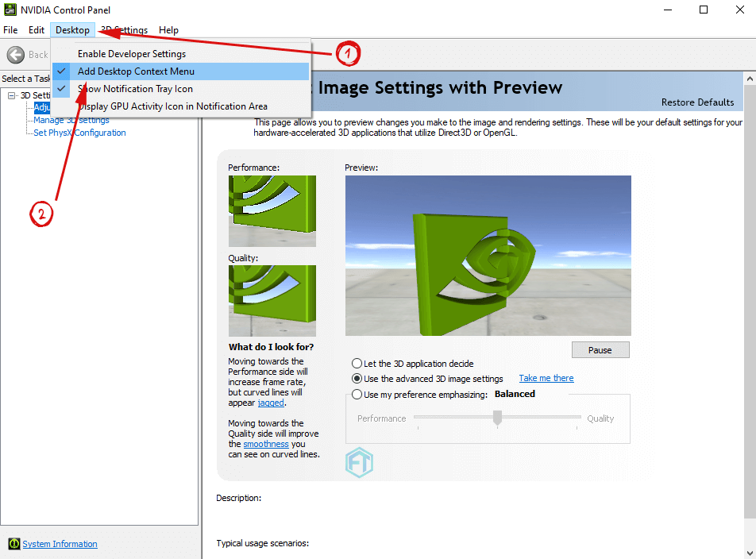Open the smoothness help link

(266, 444)
